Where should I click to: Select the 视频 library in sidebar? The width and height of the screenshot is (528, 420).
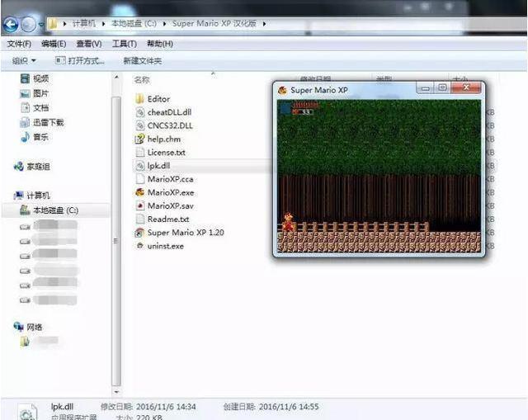[x=40, y=79]
